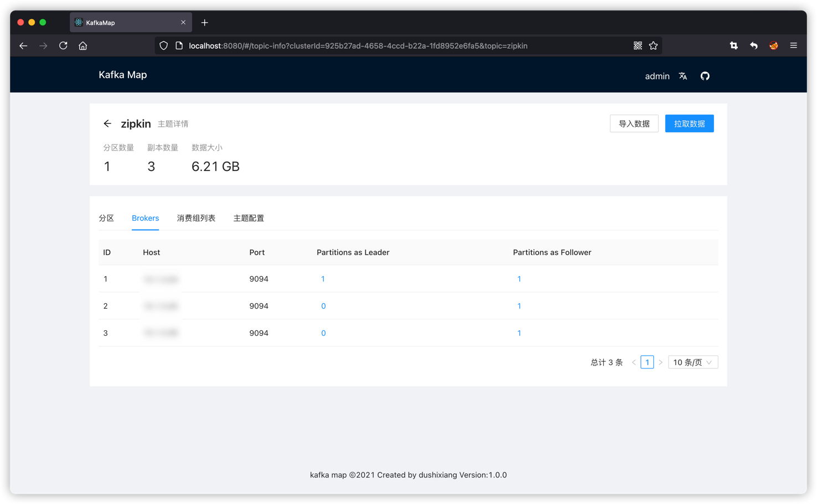Click follower count 1 for broker 3
Screen dimensions: 817x504
tap(519, 333)
